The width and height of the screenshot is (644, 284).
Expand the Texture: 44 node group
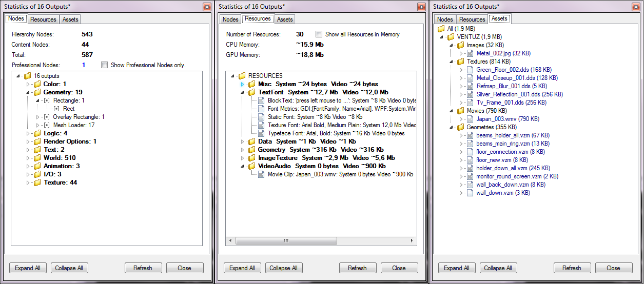coord(29,182)
